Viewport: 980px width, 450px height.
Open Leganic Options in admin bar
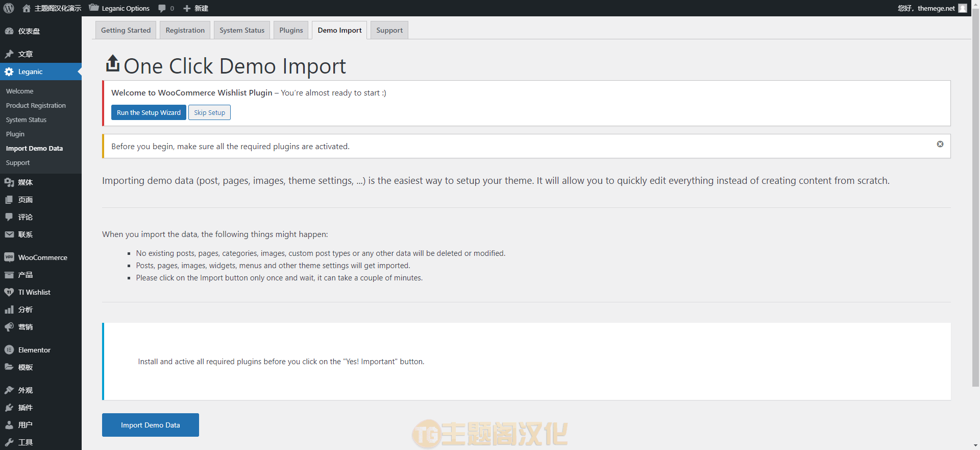119,8
